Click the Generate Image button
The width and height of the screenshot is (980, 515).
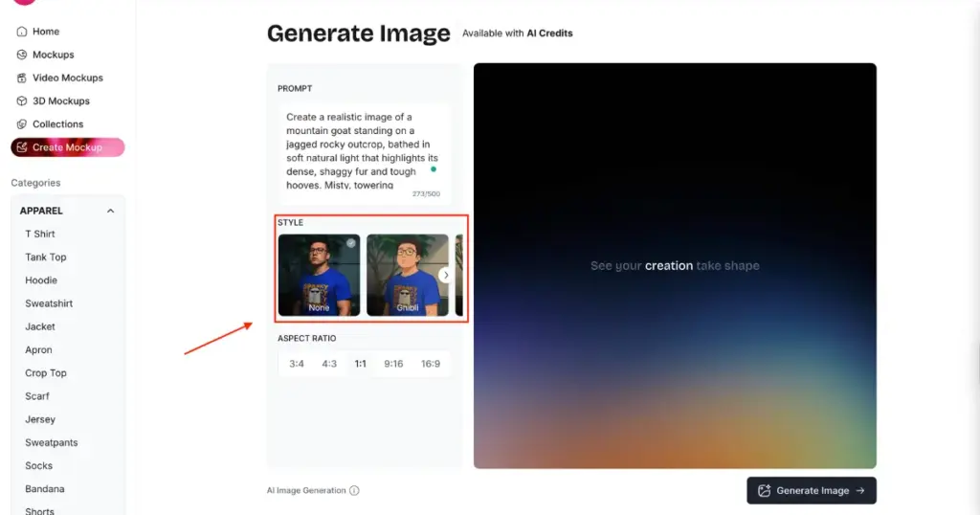click(x=812, y=491)
